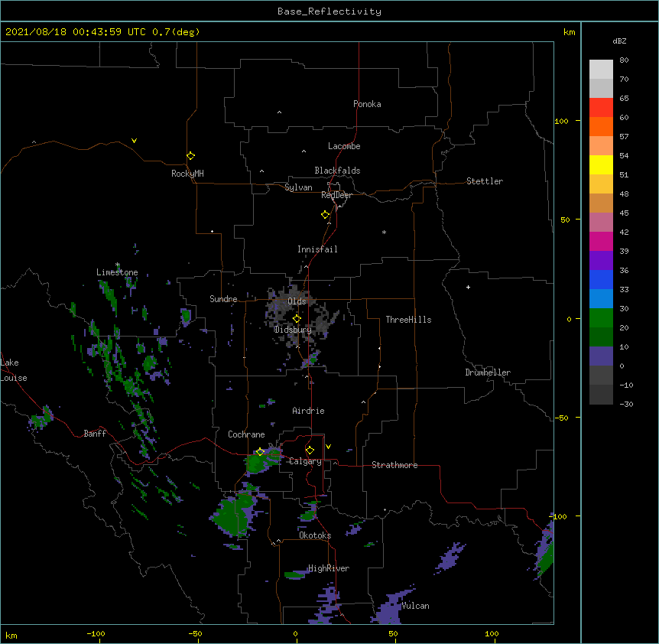Pick the bright green 20-30 dBZ swatch

click(x=601, y=318)
